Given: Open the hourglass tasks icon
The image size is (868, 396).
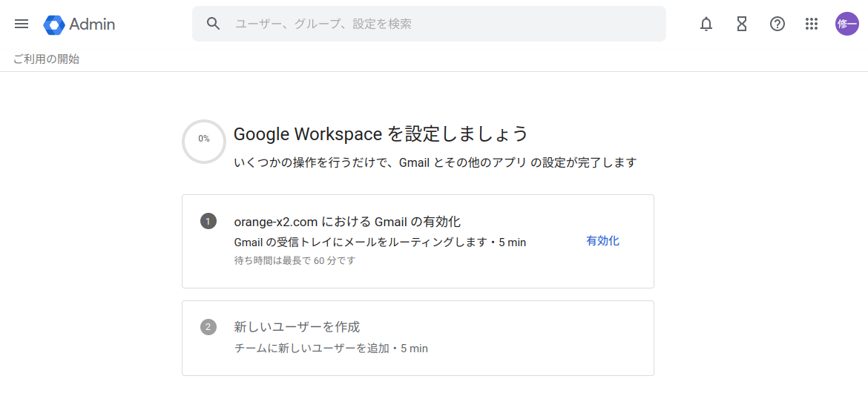Looking at the screenshot, I should (742, 24).
